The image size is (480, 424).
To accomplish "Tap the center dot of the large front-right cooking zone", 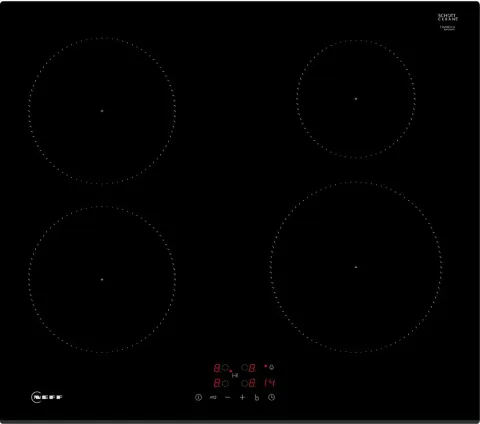I will coord(356,267).
